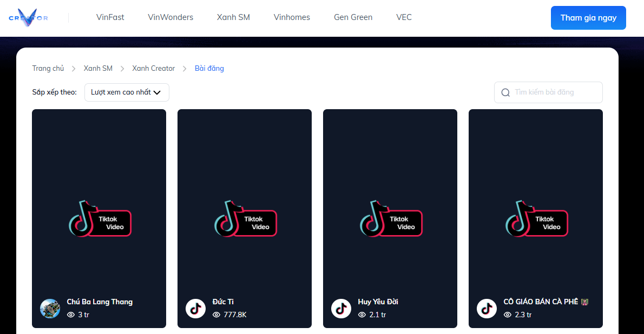Click Chú Ba Lang Thang's profile avatar
Viewport: 644px width, 334px height.
tap(50, 308)
